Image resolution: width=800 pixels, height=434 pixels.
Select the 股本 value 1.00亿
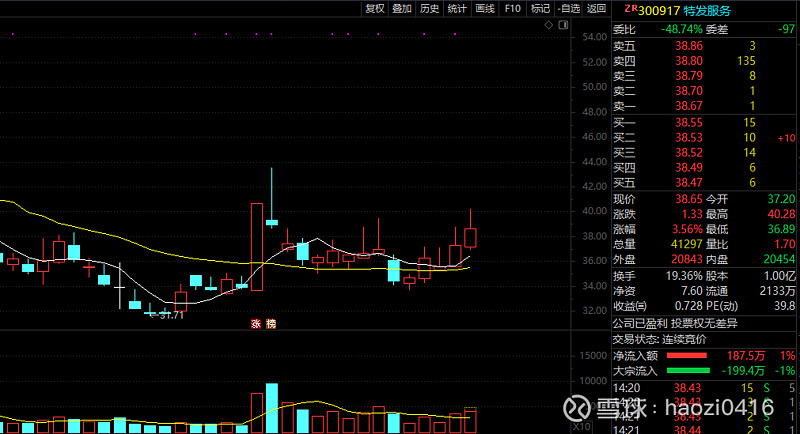pyautogui.click(x=780, y=276)
